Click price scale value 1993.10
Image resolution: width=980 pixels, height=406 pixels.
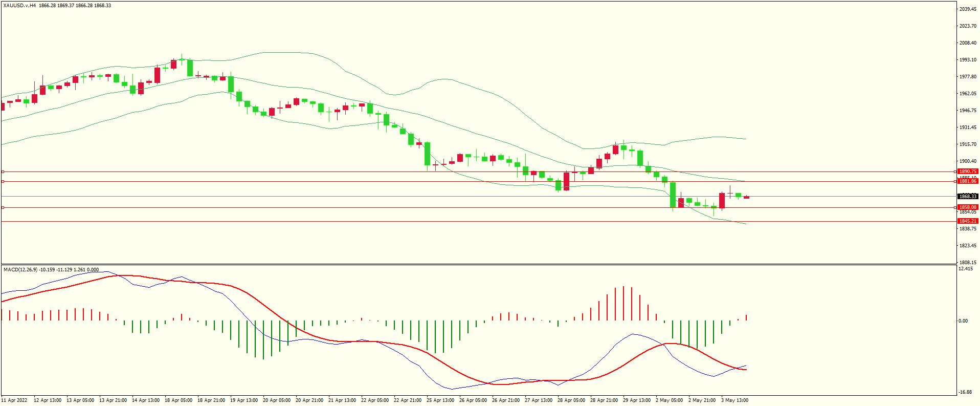(x=968, y=60)
